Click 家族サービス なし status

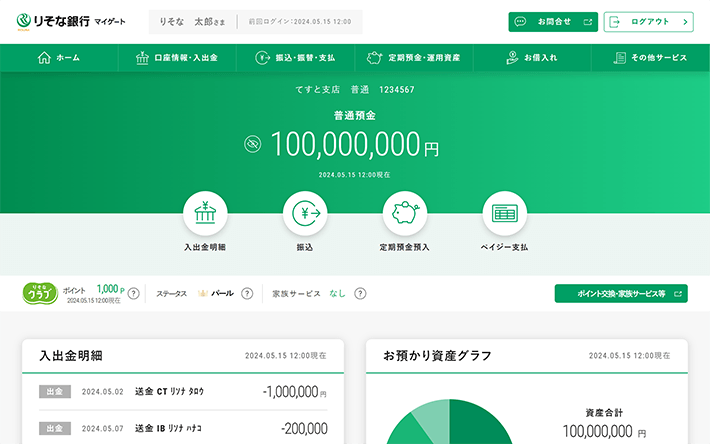(x=309, y=293)
